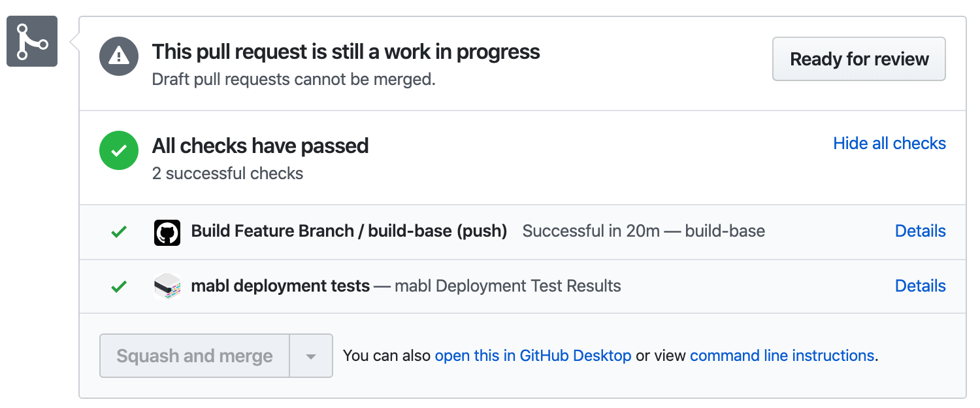View the command line instructions link
The image size is (980, 408).
(781, 356)
